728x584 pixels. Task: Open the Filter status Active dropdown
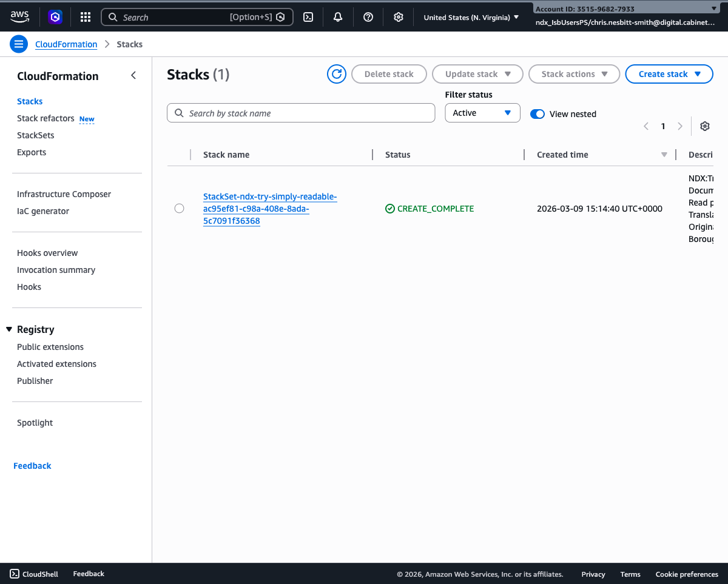tap(482, 113)
